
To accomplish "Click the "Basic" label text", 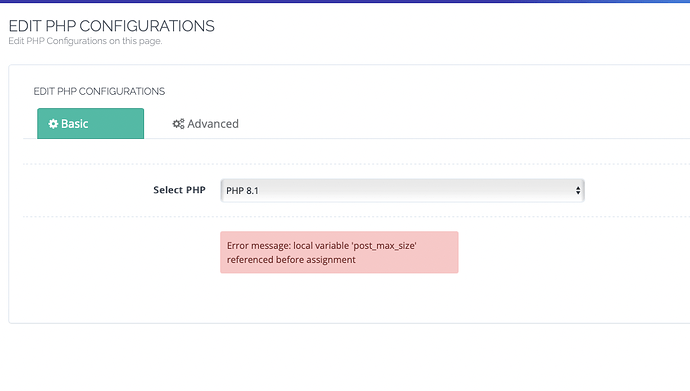I will pyautogui.click(x=74, y=124).
